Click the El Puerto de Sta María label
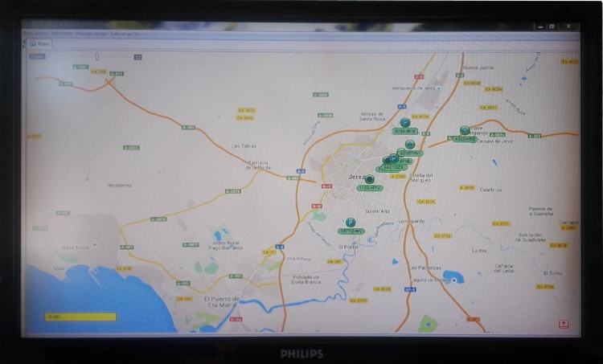 [221, 302]
